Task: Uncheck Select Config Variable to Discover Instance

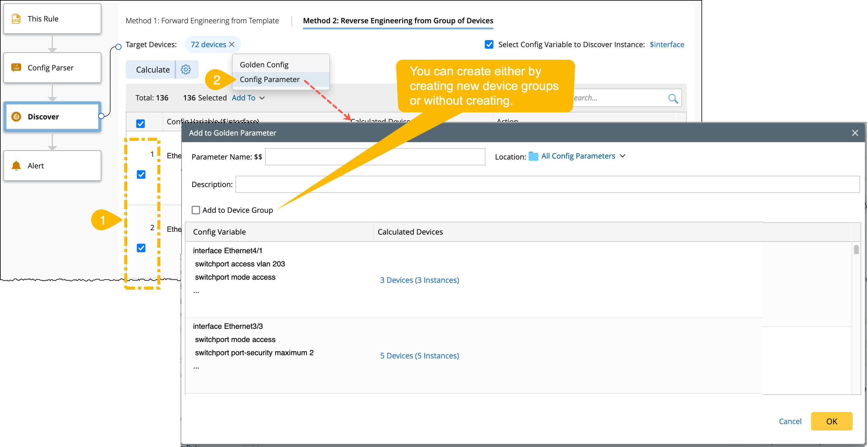Action: point(489,44)
